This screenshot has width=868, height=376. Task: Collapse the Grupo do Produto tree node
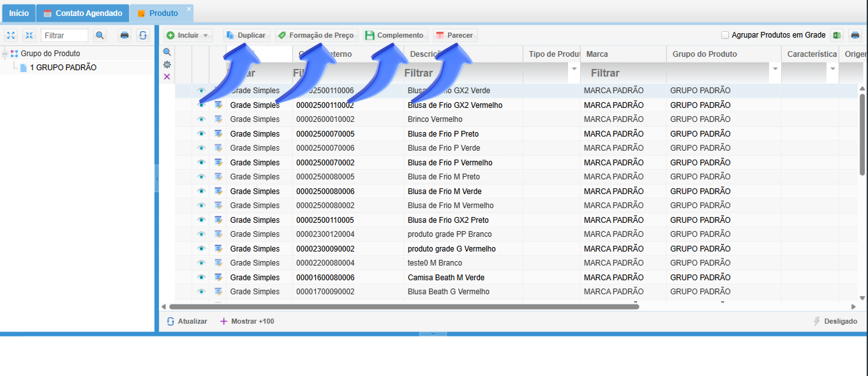coord(5,54)
